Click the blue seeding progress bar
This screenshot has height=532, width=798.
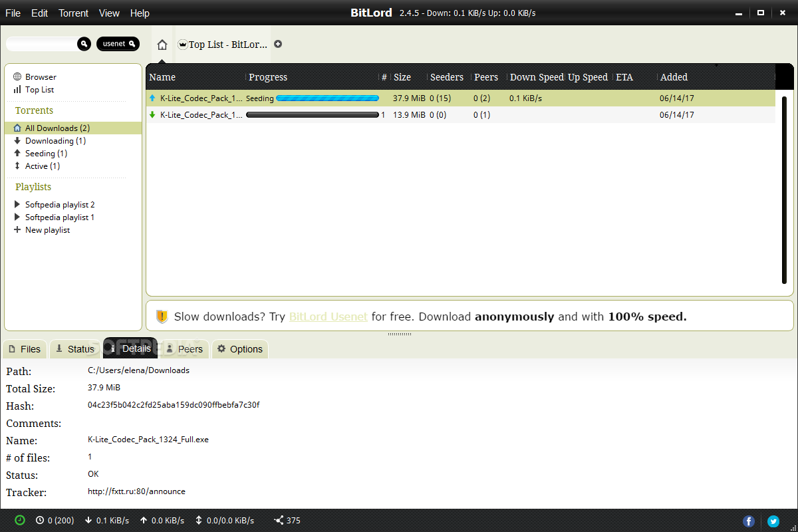(x=327, y=98)
